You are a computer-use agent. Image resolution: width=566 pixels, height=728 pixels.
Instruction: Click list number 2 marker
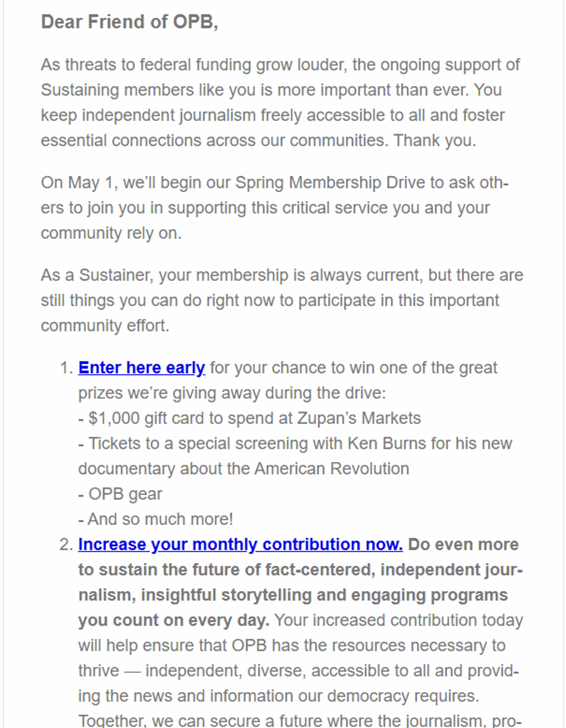[66, 545]
